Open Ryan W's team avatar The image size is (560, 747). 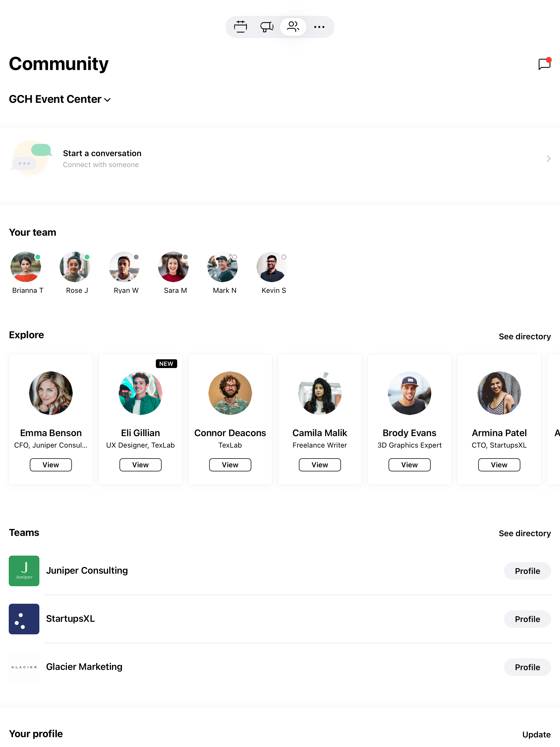click(124, 267)
